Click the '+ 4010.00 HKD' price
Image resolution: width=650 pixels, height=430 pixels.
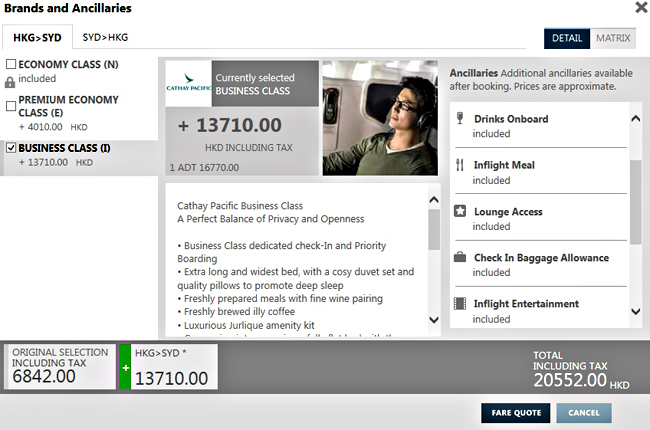(x=53, y=127)
